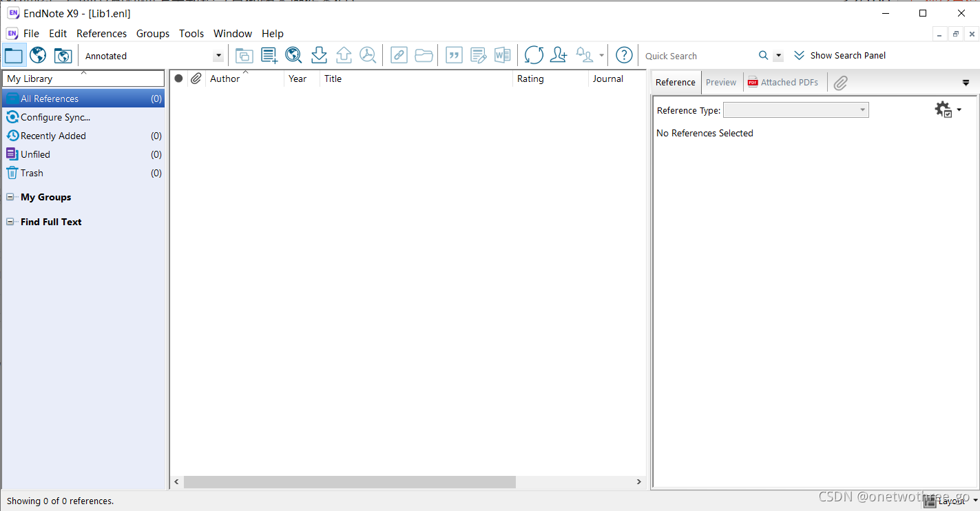The image size is (980, 511).
Task: Open the Tools menu
Action: 191,34
